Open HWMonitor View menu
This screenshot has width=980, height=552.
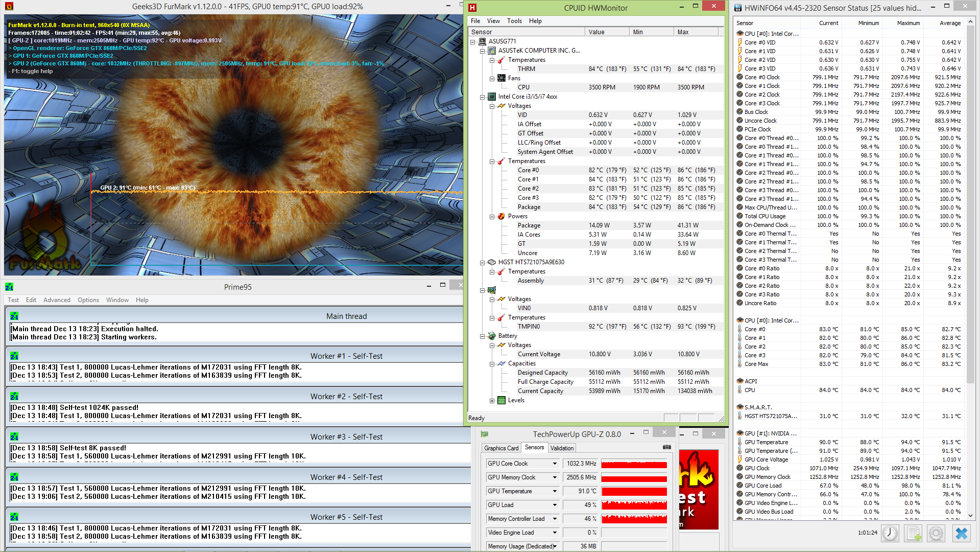pos(493,21)
